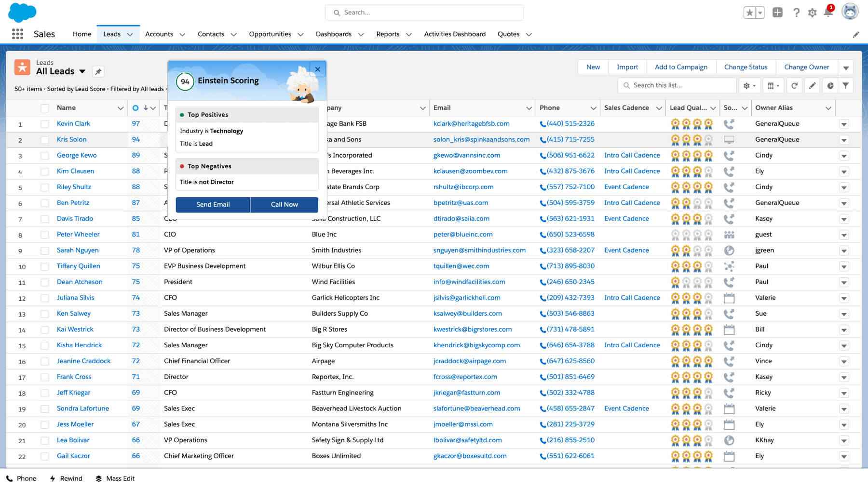Select the Frank Cross row checkbox

click(45, 377)
